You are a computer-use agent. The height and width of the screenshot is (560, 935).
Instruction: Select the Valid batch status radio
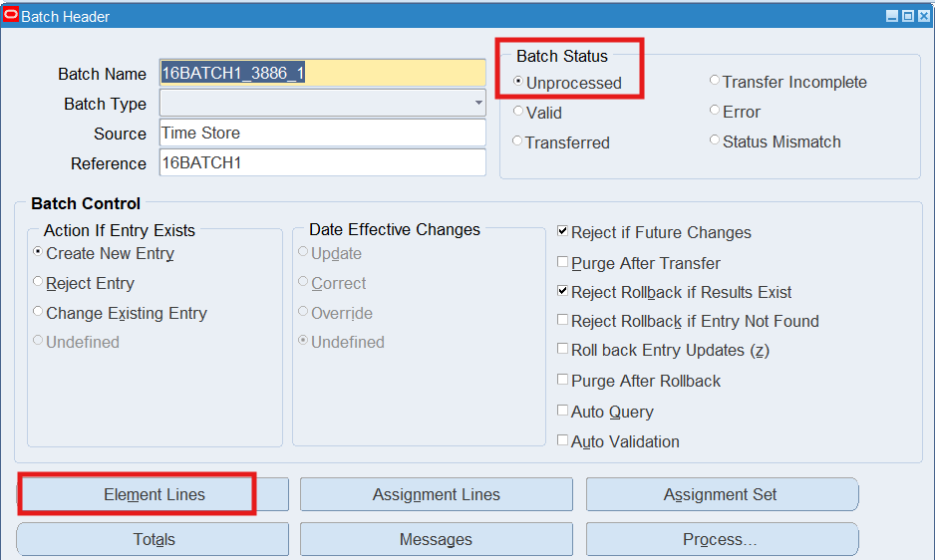click(518, 112)
